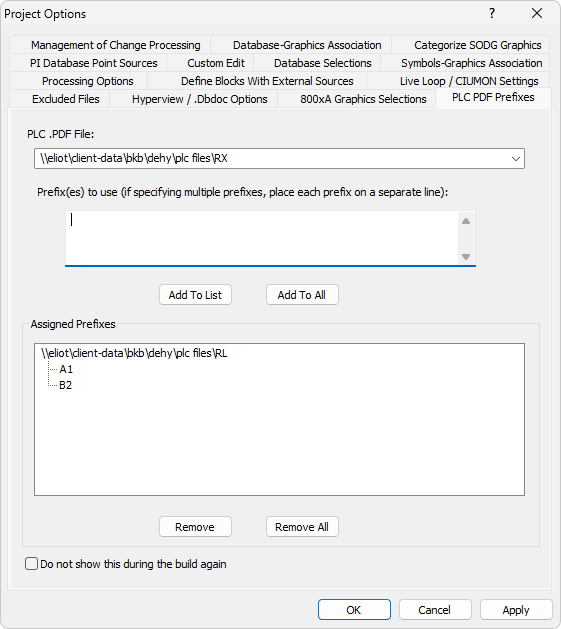The image size is (561, 629).
Task: Confirm with the OK button
Action: (354, 610)
